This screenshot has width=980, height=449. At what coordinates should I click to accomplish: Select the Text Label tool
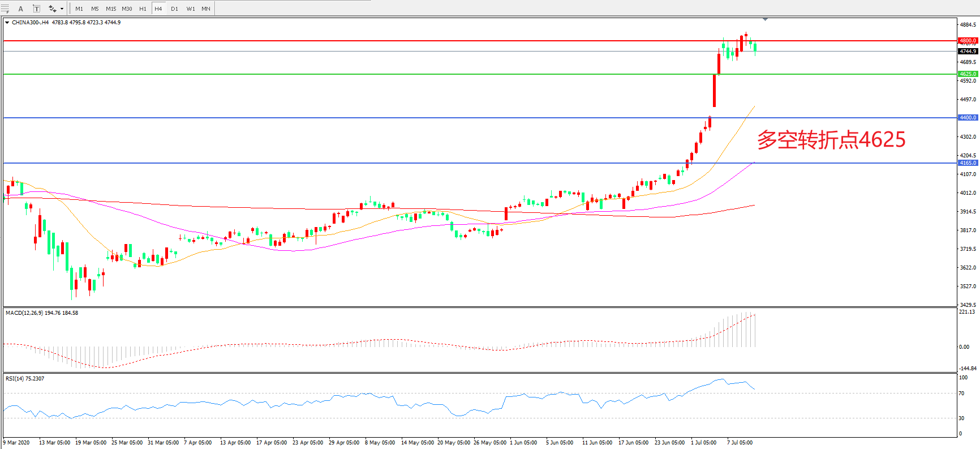(36, 8)
